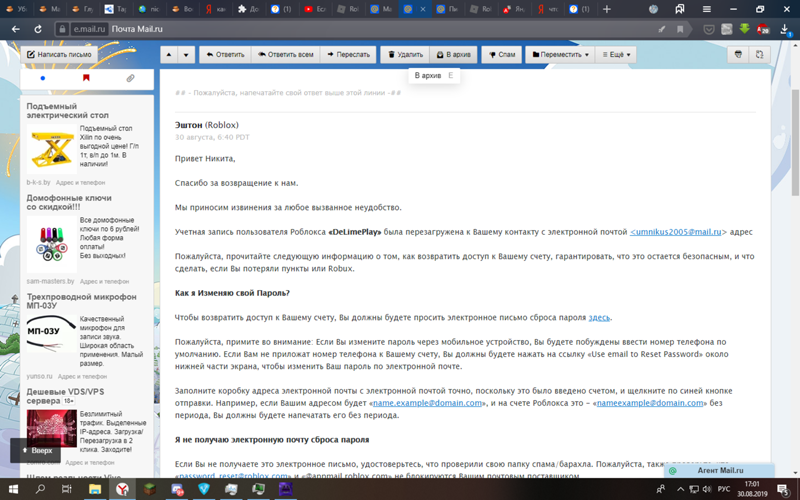Switch to the 'До' puzzle-icon tab

pyautogui.click(x=248, y=9)
